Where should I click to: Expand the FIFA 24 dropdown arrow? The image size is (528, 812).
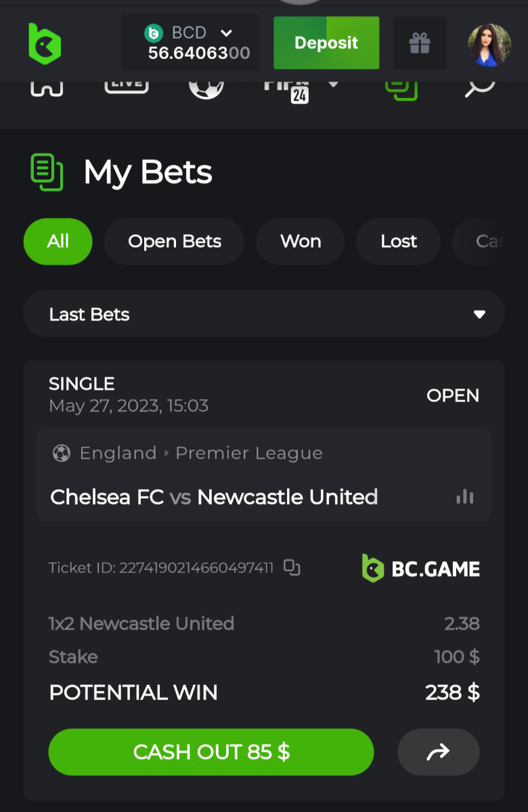coord(333,85)
